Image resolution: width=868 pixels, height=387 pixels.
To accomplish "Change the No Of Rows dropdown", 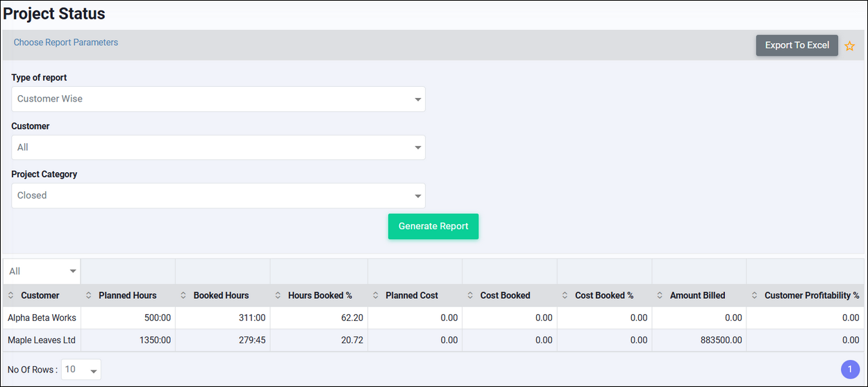I will 81,370.
